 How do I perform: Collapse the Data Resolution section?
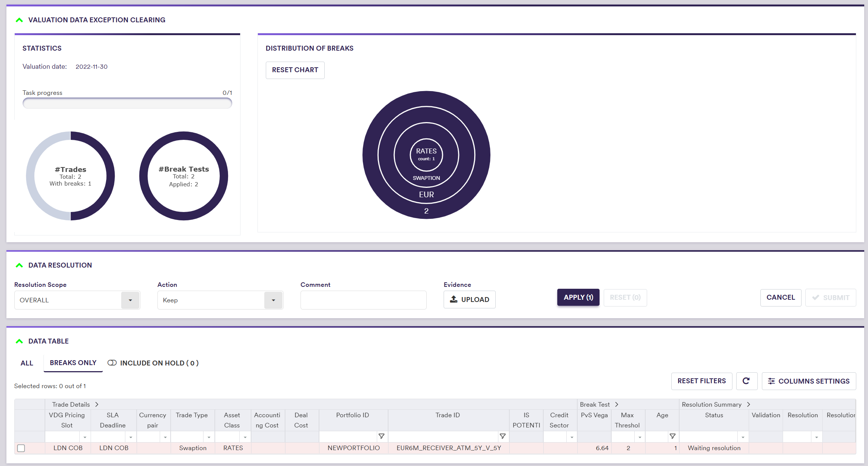[19, 265]
